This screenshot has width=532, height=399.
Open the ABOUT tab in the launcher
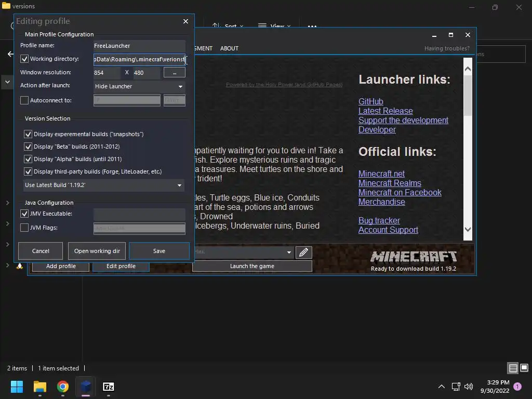[229, 48]
